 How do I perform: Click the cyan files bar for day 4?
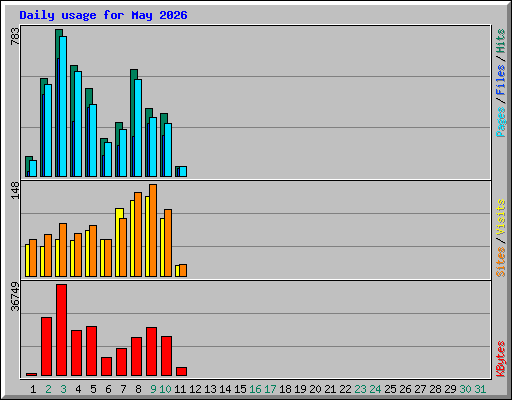[78, 124]
